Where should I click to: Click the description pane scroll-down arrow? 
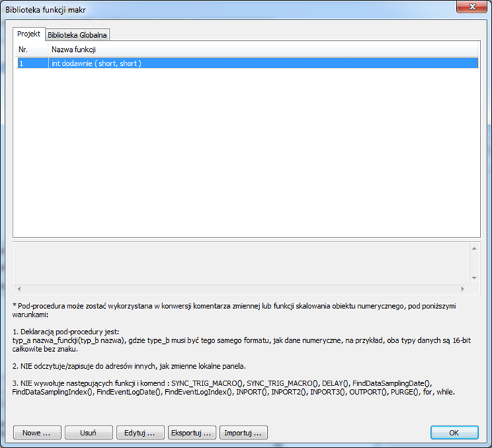pyautogui.click(x=474, y=278)
